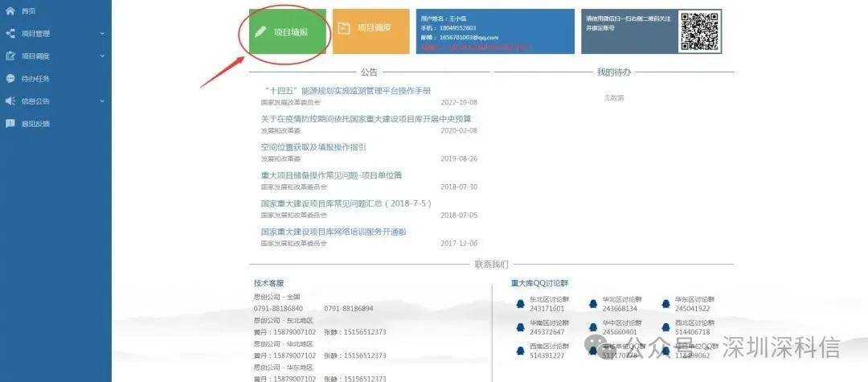Click the 意见反馈 feedback icon

tap(10, 124)
